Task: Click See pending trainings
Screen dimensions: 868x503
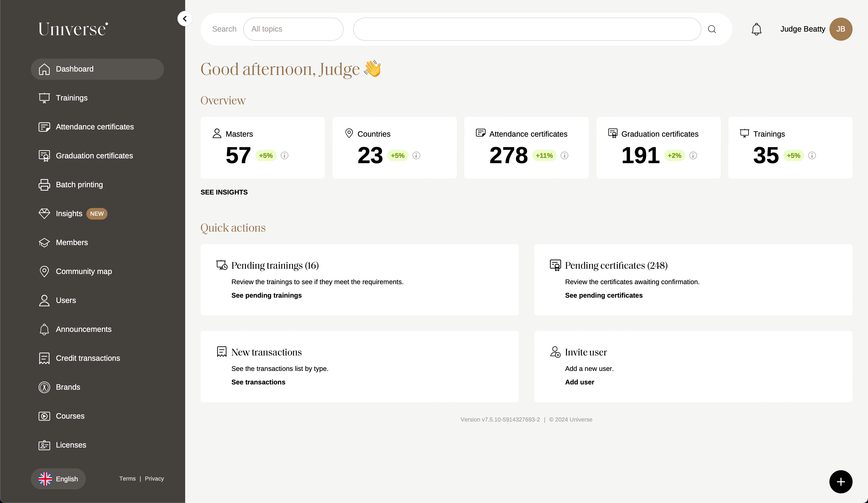Action: click(x=266, y=295)
